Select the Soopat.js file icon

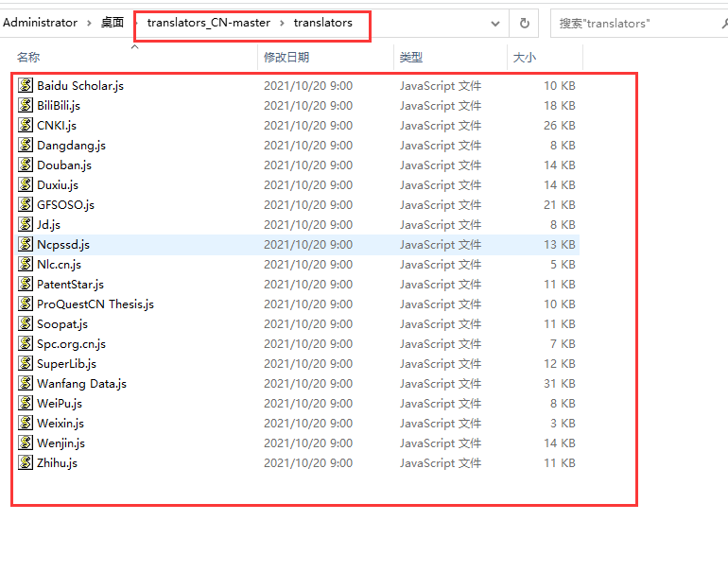(26, 323)
